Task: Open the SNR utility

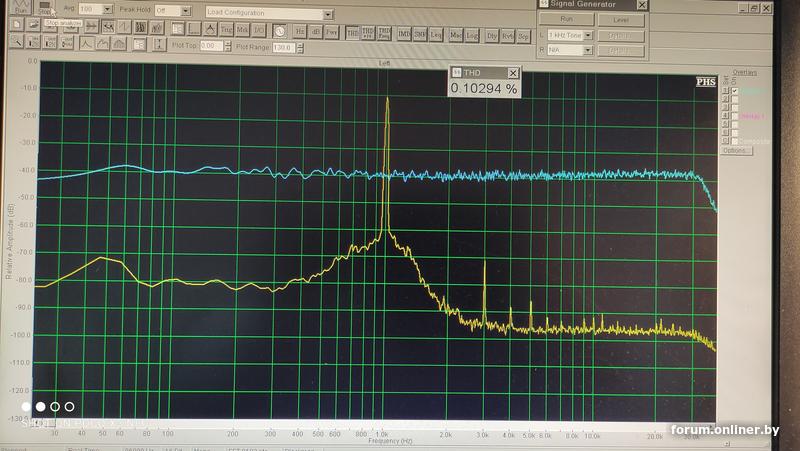Action: coord(420,35)
